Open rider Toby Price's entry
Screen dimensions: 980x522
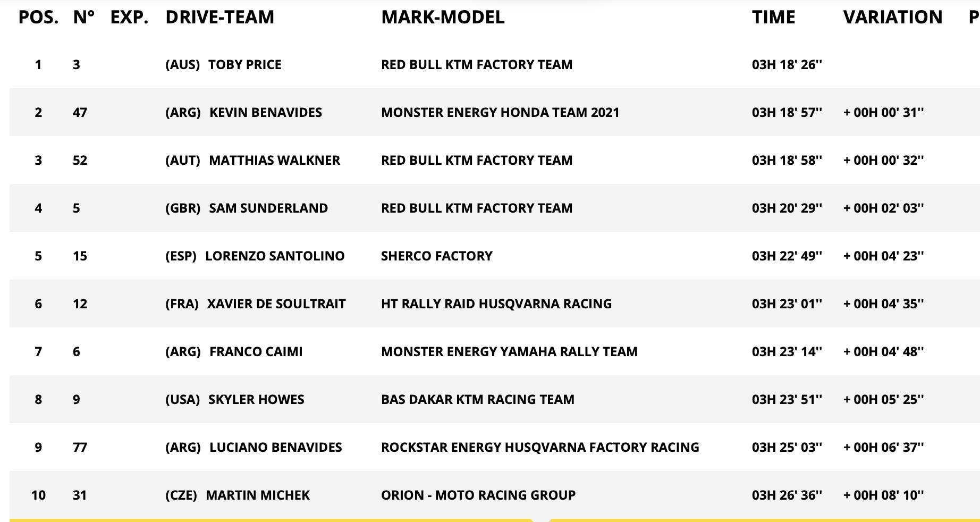click(244, 65)
